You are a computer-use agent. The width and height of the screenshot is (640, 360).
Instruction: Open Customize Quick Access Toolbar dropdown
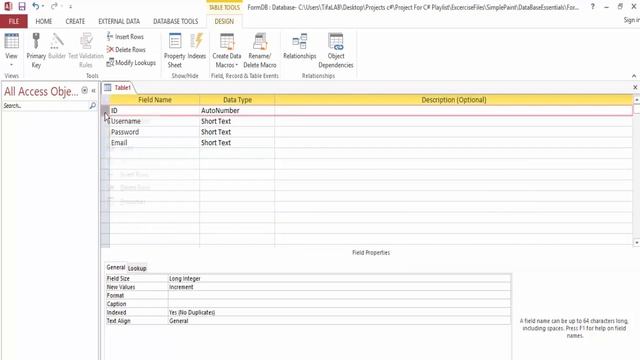click(70, 7)
